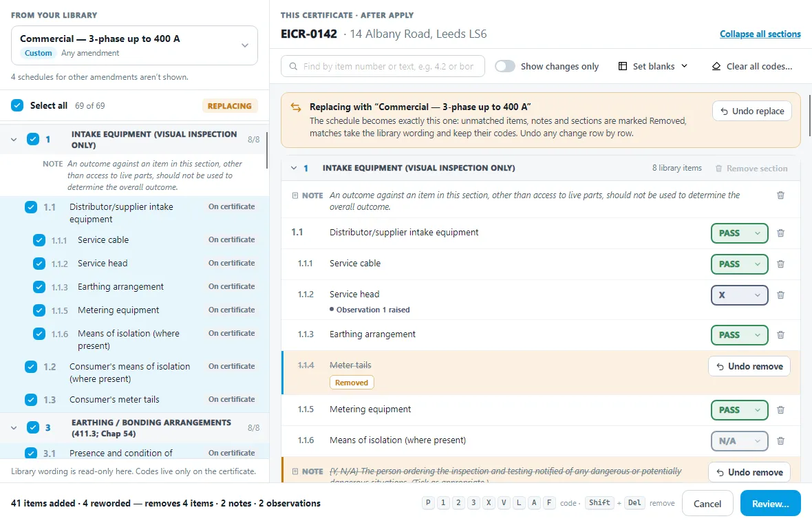Delete the section 1 note with trash icon

(x=780, y=195)
